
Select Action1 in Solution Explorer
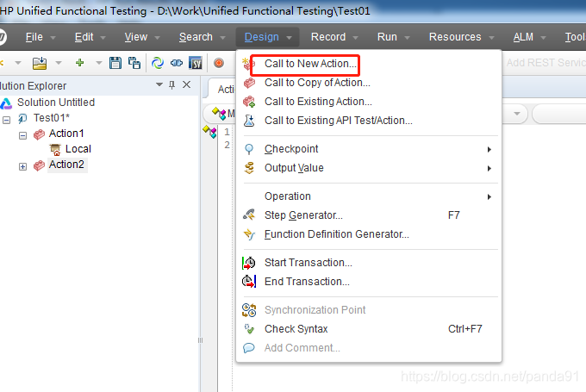66,134
